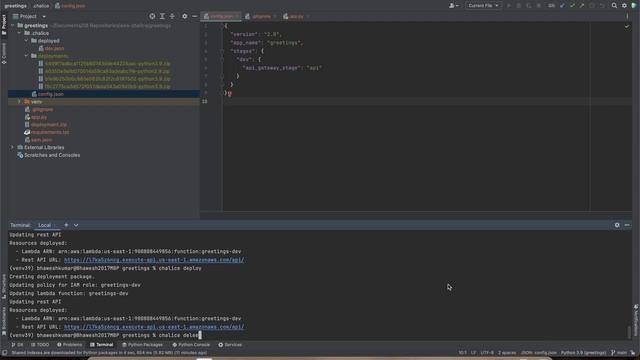The image size is (640, 360).
Task: Open the Python Console tab
Action: (191, 345)
